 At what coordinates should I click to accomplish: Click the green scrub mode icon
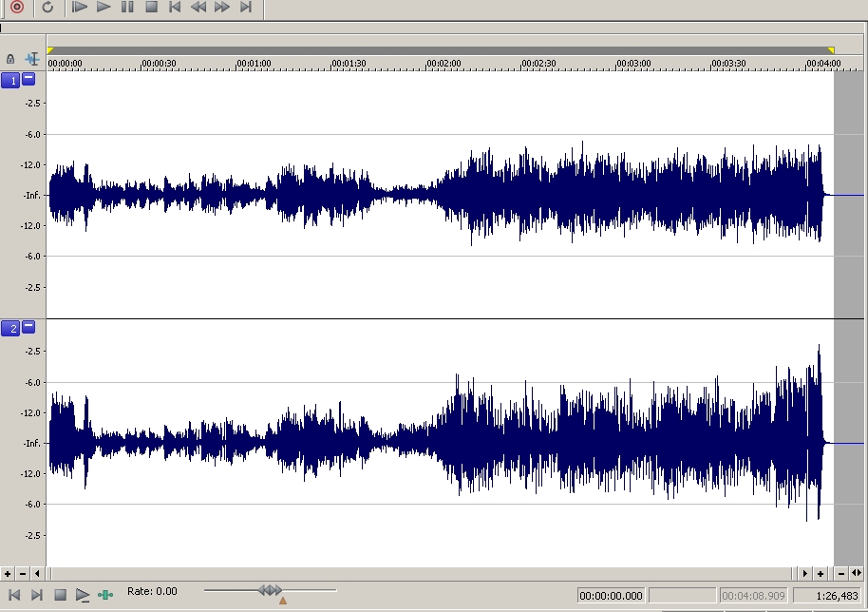coord(105,595)
